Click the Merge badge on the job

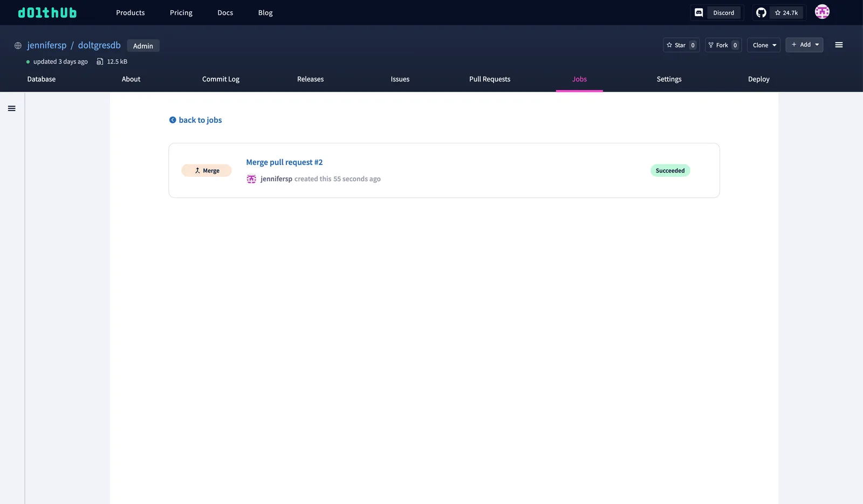tap(207, 170)
